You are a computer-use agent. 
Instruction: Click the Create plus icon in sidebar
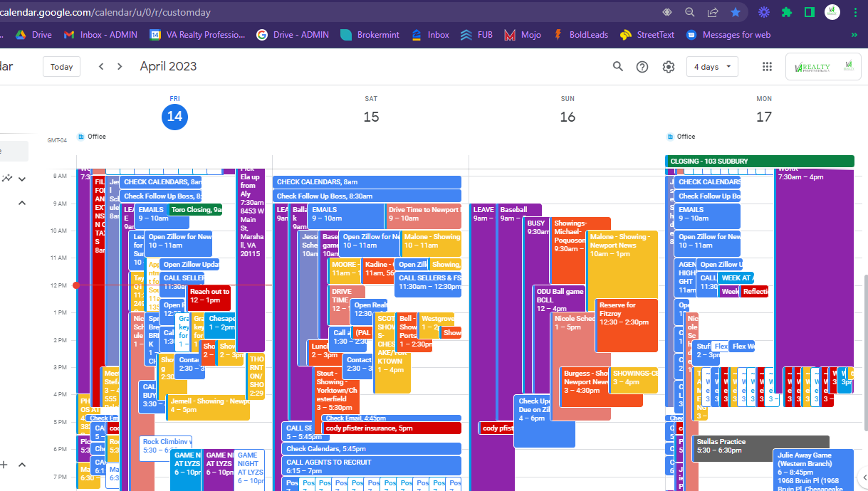click(3, 465)
